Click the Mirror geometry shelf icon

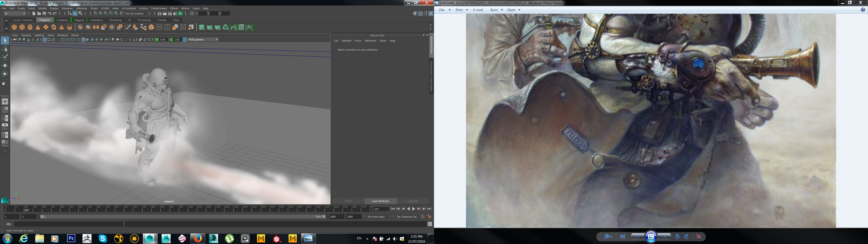(96, 27)
